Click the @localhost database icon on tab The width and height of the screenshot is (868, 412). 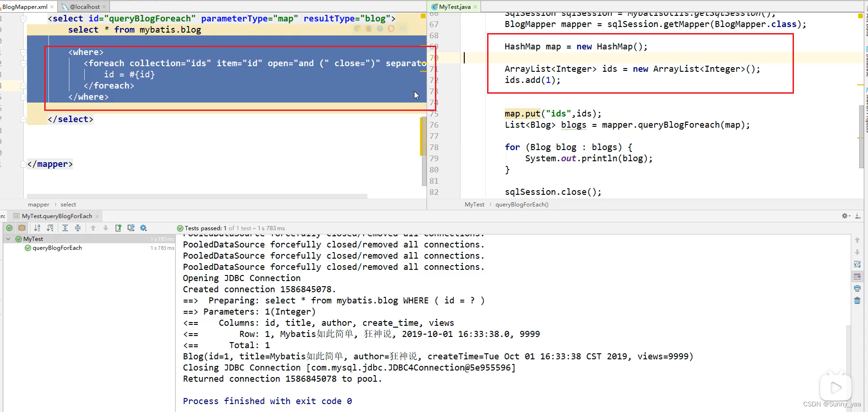point(65,7)
